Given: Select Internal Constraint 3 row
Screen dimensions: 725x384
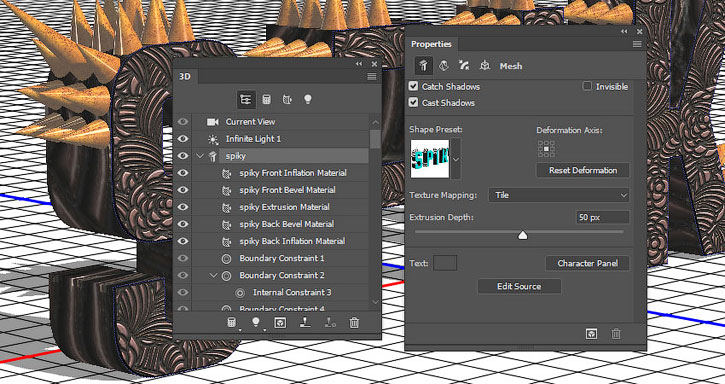Looking at the screenshot, I should [280, 292].
